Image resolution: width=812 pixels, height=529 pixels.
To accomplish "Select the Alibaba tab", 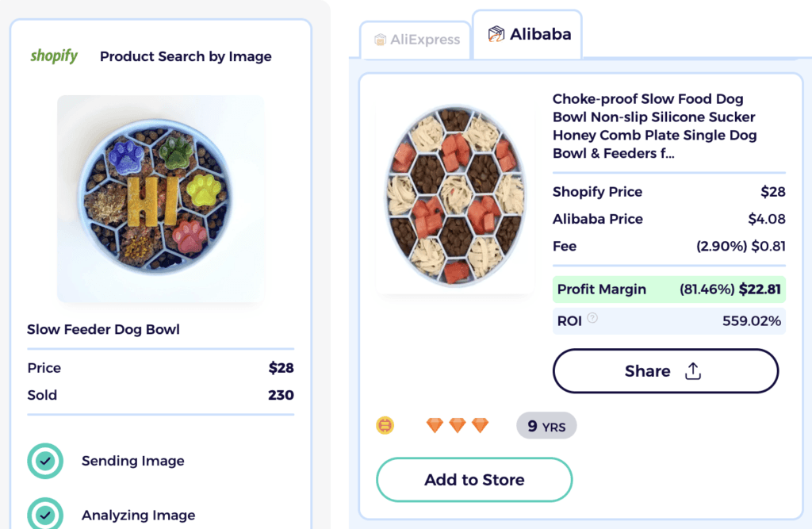I will pos(527,33).
